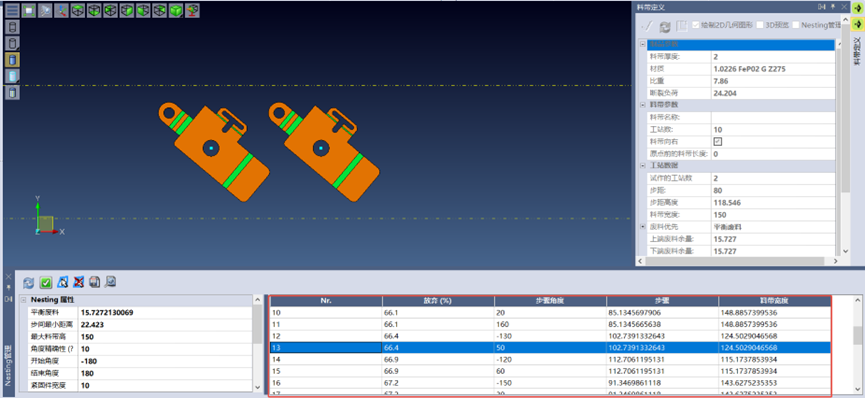Click the green checkmark apply icon
The height and width of the screenshot is (398, 865).
click(x=46, y=283)
